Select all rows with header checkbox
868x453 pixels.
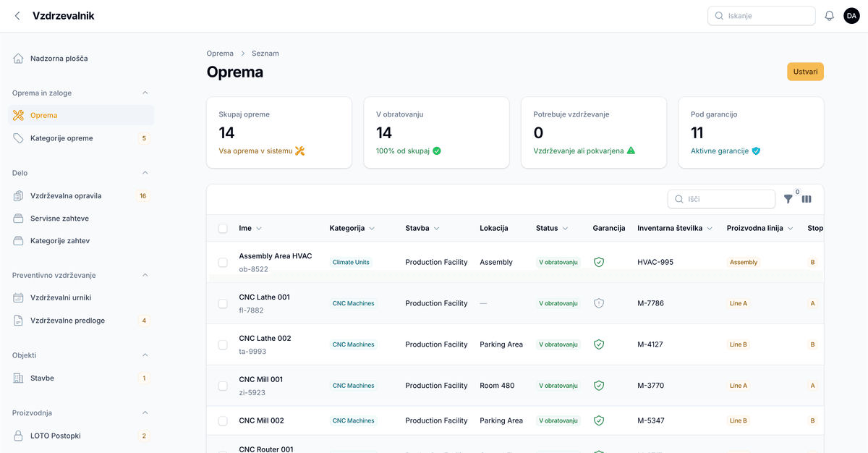coord(223,229)
